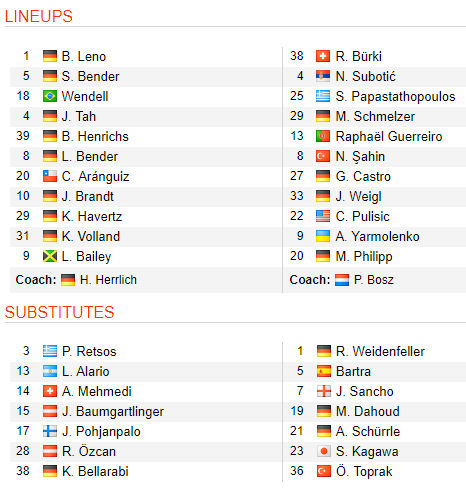Viewport: 466px width, 490px height.
Task: Click the Jamaica flag beside L. Bailey
Action: pos(50,256)
